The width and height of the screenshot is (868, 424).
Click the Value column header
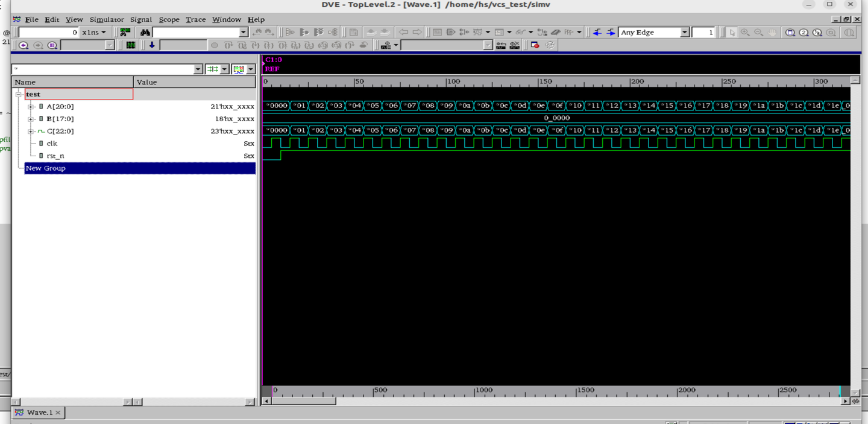click(146, 82)
